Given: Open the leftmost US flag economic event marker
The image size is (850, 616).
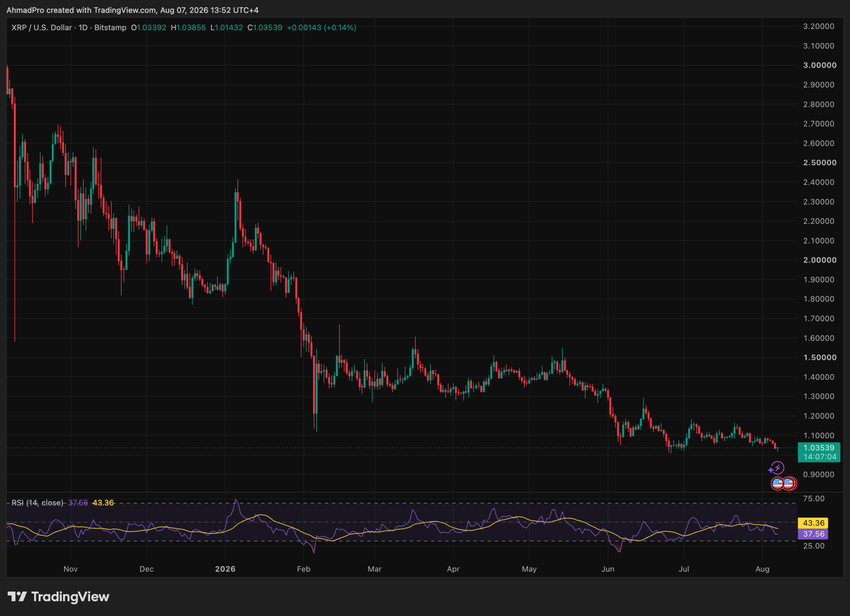Looking at the screenshot, I should [777, 484].
